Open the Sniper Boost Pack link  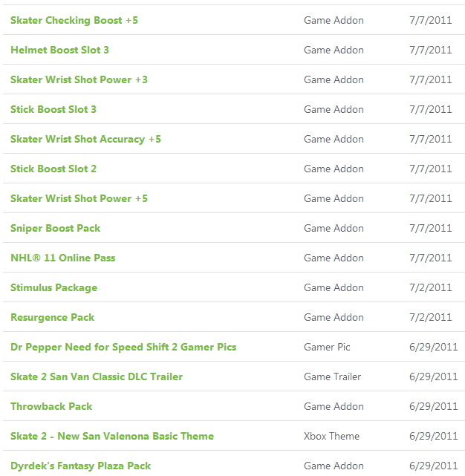click(55, 228)
